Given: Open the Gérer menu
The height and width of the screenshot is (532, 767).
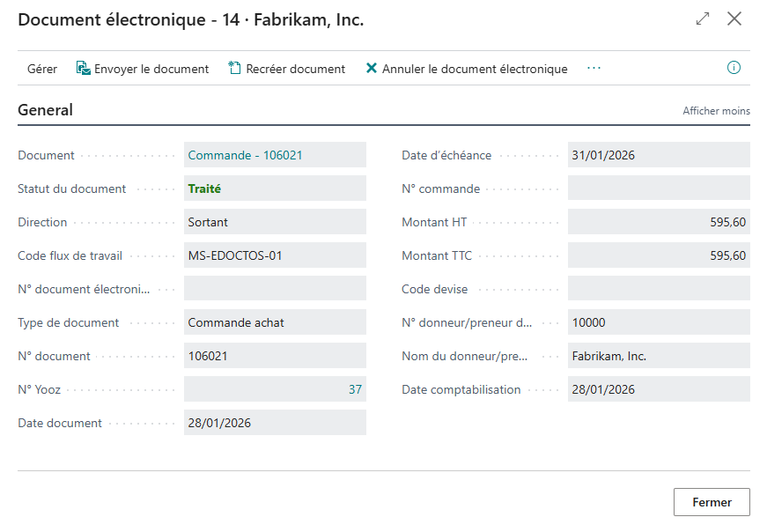Looking at the screenshot, I should tap(42, 69).
